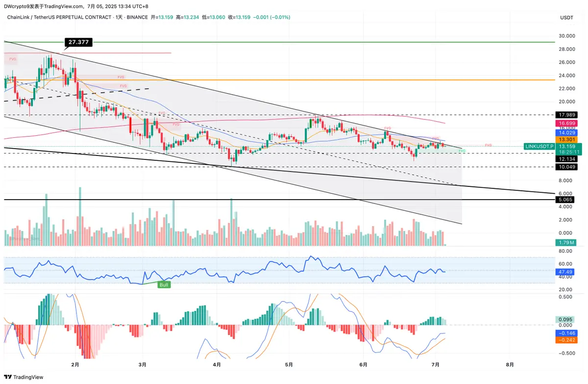Viewport: 588px width, 384px height.
Task: Click the pink 16.699 moving average tag
Action: coord(567,123)
